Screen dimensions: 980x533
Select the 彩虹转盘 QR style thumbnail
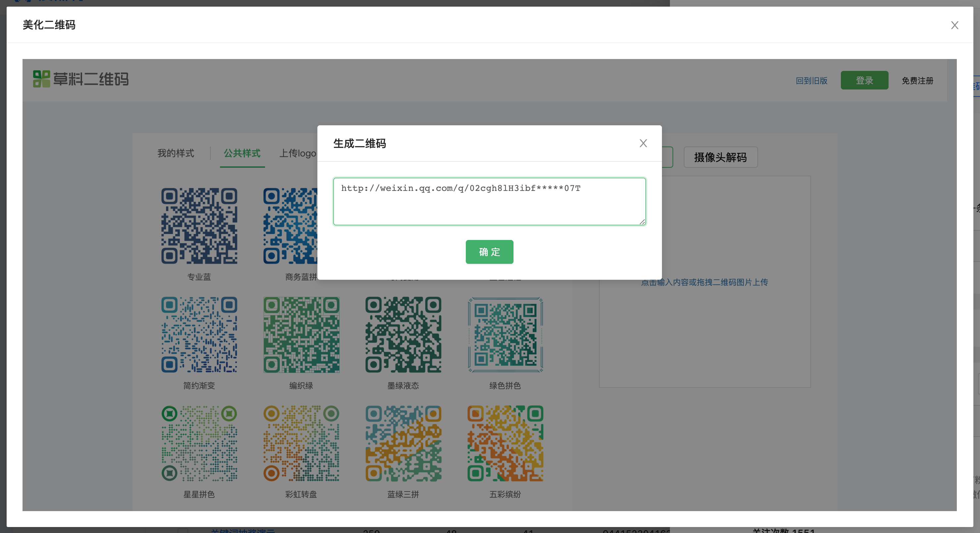[301, 444]
